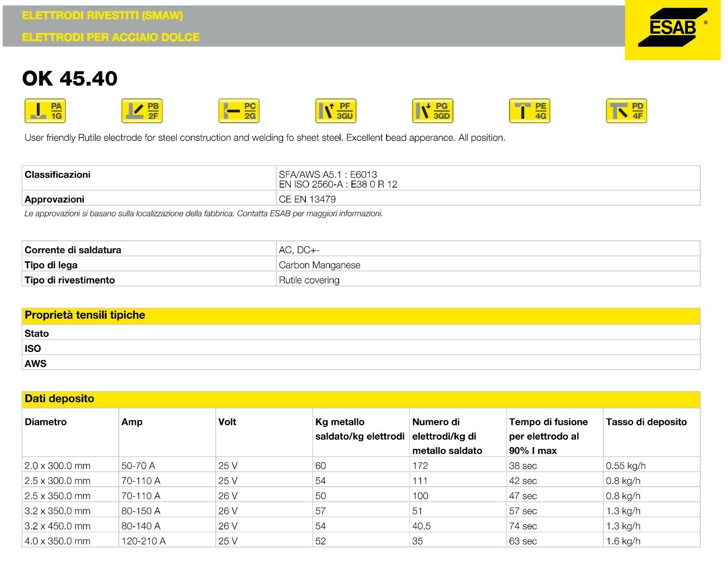Click the approvals footnote about ESAB factory
Viewport: 728px width, 570px height.
pos(204,213)
